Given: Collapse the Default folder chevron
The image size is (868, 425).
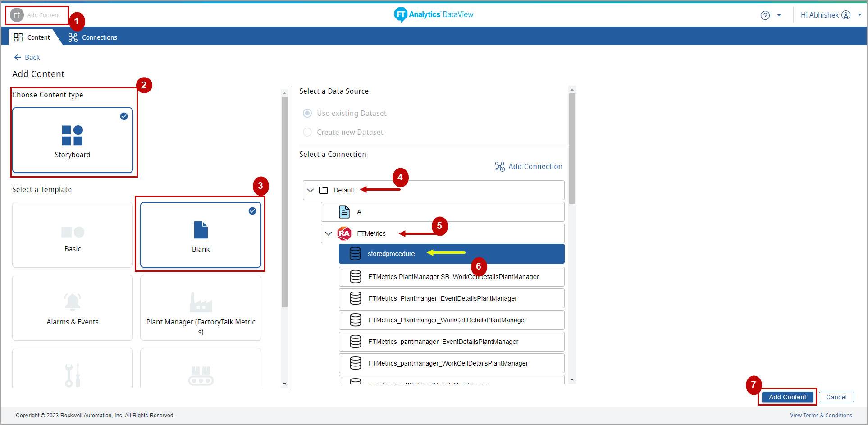Looking at the screenshot, I should click(x=311, y=190).
